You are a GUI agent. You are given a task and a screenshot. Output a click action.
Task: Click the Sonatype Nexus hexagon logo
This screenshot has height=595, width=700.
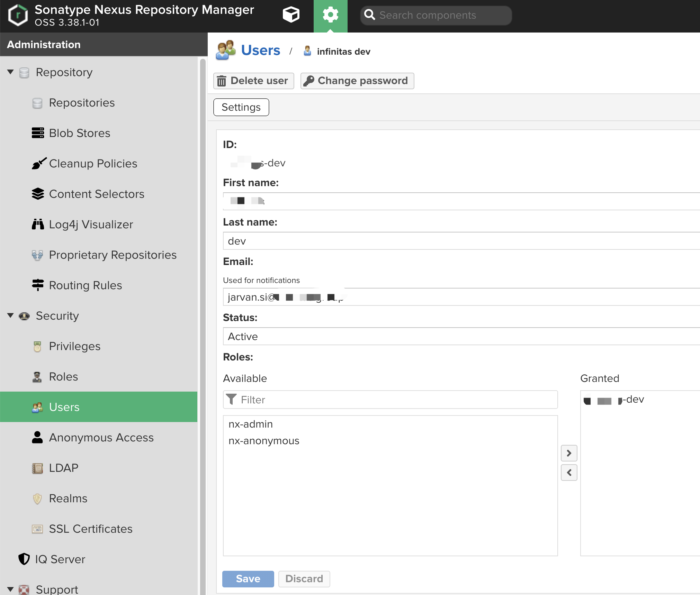(18, 15)
